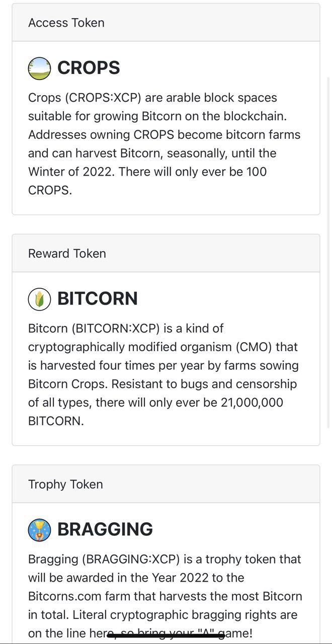Click the Trophy Token card header

(166, 485)
